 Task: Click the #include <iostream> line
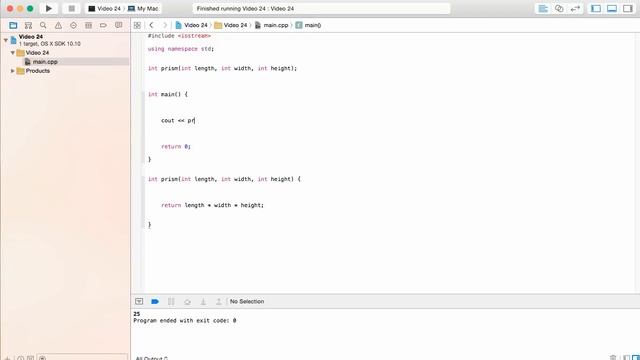(x=180, y=36)
